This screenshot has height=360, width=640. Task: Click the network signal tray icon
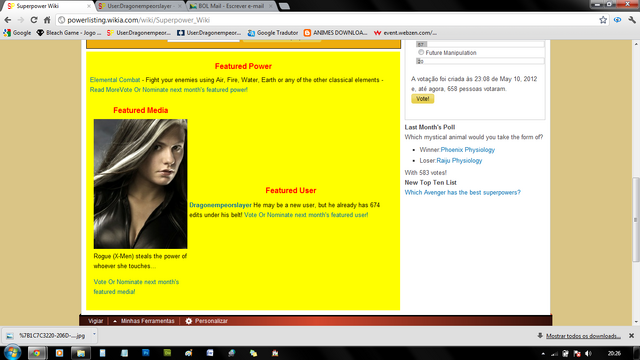pyautogui.click(x=554, y=353)
